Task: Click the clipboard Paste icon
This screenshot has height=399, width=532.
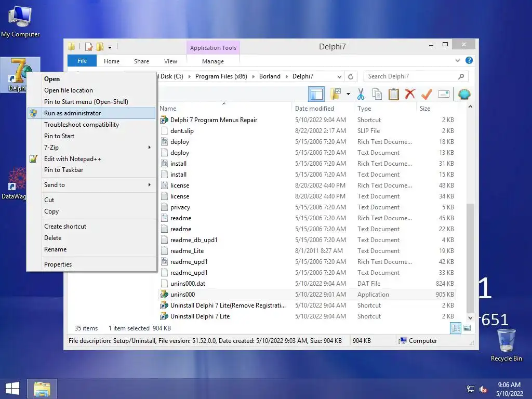Action: click(x=394, y=94)
